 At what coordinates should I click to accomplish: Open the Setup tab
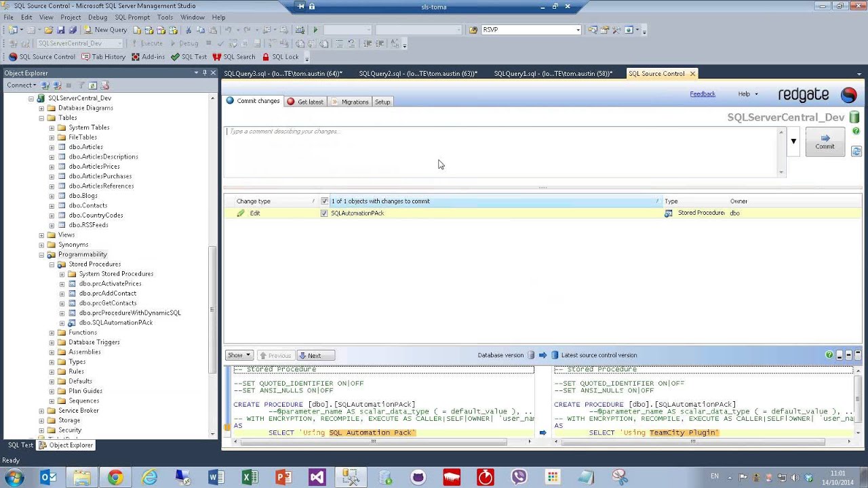point(382,102)
